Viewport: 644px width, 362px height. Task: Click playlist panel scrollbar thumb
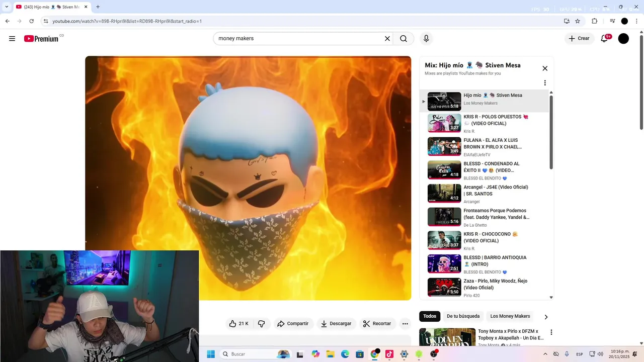pyautogui.click(x=551, y=132)
